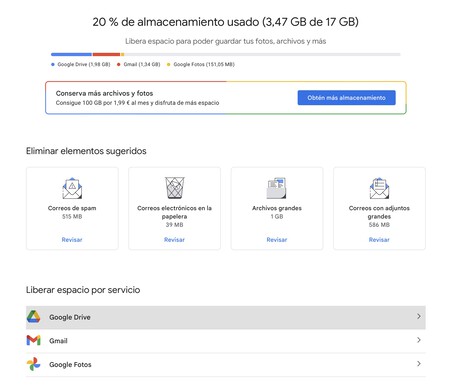The image size is (450, 390).
Task: Open Revisar under Correos de spam
Action: 72,240
